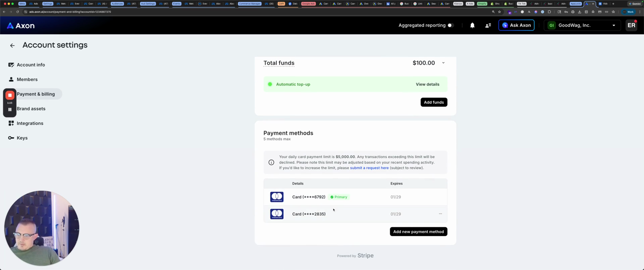
Task: Switch to the Klaviyo tab group
Action: coord(458,4)
